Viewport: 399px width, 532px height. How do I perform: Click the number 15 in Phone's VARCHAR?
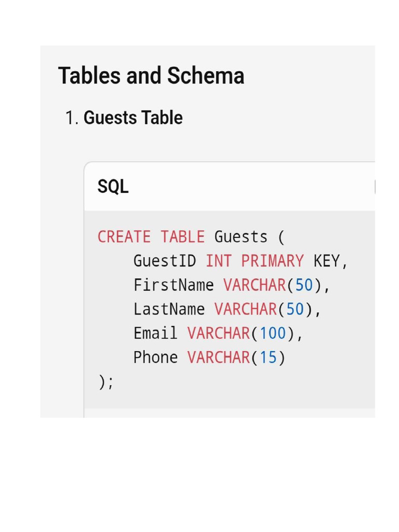tap(268, 357)
